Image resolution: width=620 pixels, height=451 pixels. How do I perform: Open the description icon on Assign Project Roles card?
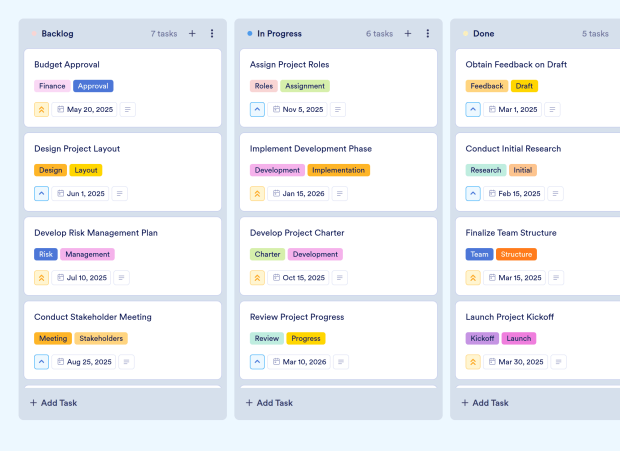[x=338, y=109]
